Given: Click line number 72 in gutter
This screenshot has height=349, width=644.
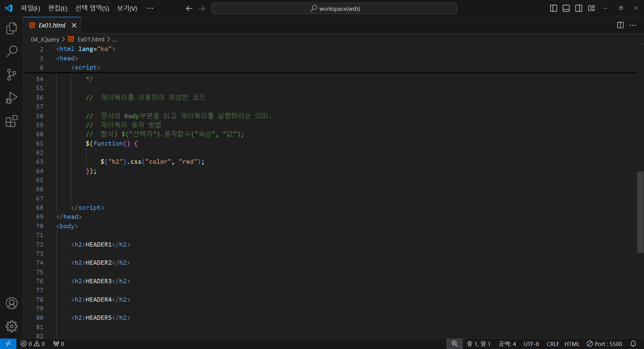Looking at the screenshot, I should coord(40,245).
